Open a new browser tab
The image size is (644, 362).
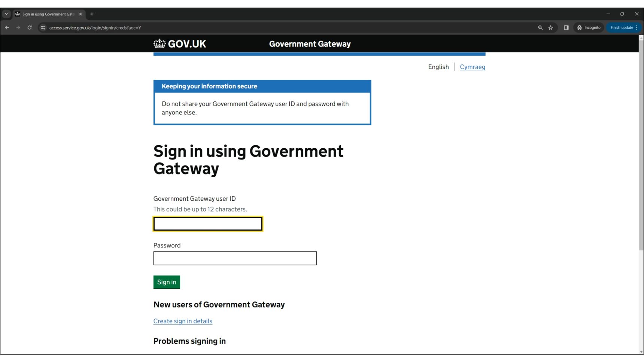pyautogui.click(x=92, y=14)
